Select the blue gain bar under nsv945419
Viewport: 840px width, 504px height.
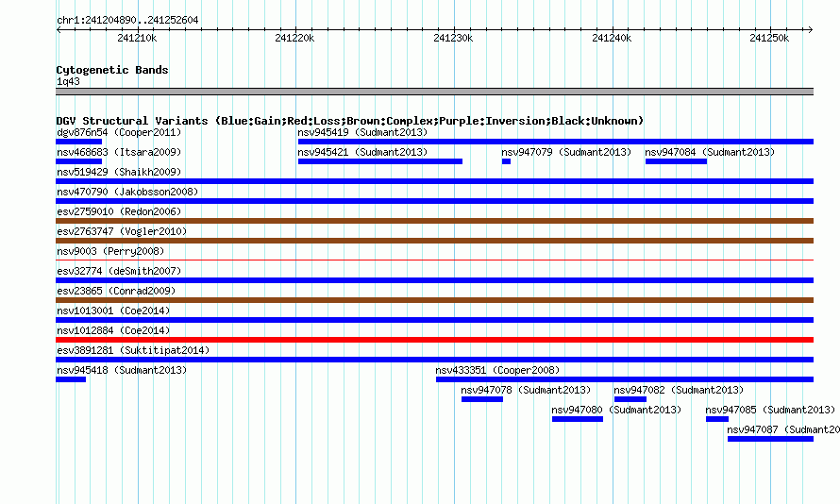coord(556,142)
